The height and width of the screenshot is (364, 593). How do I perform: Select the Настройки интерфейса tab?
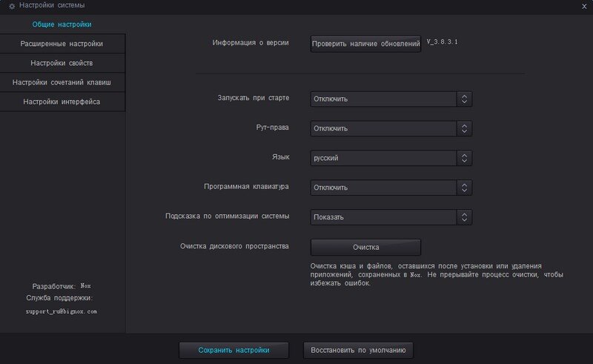pyautogui.click(x=62, y=102)
